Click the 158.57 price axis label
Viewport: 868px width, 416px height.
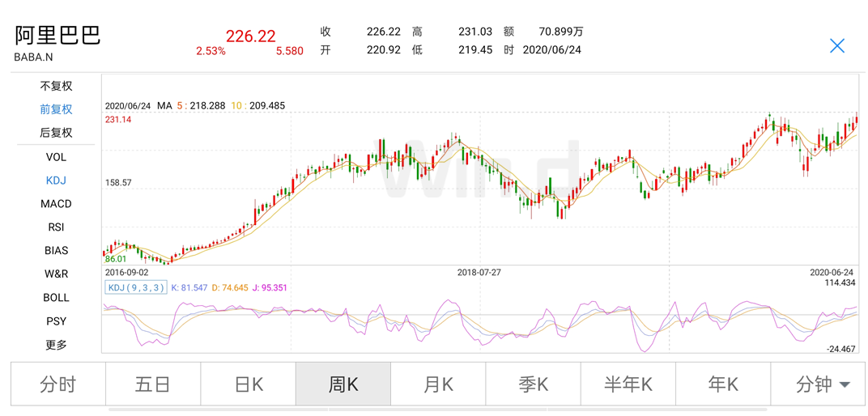point(118,182)
